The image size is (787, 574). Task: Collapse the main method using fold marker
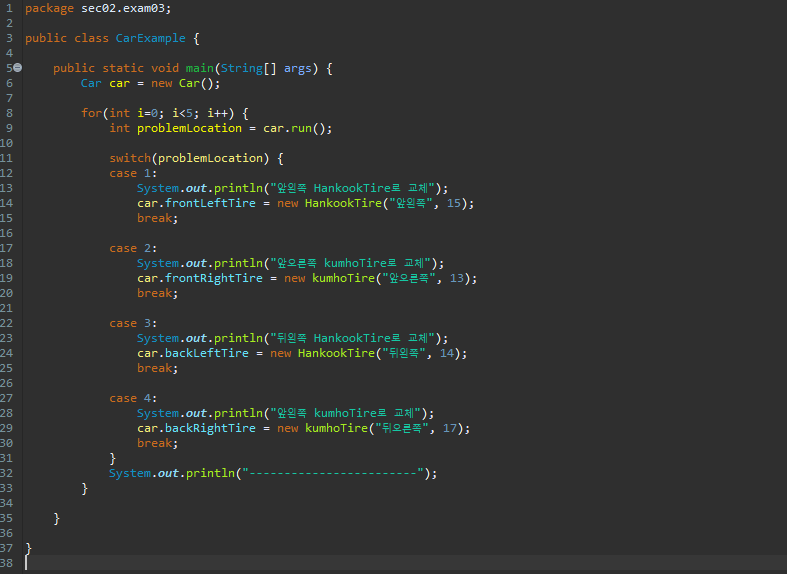click(x=18, y=68)
